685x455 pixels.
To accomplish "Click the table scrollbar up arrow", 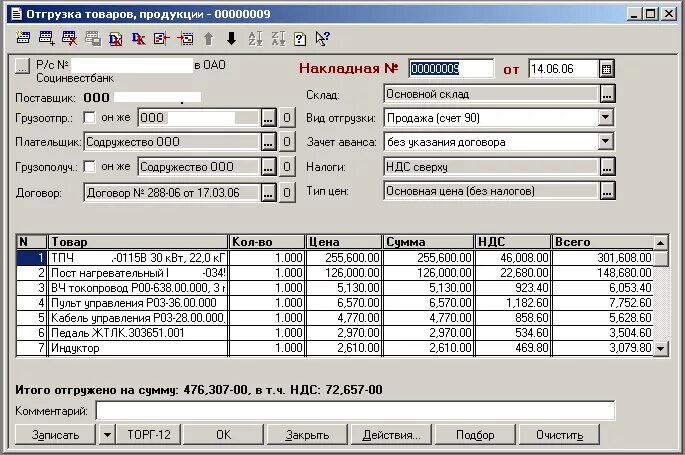I will [661, 243].
